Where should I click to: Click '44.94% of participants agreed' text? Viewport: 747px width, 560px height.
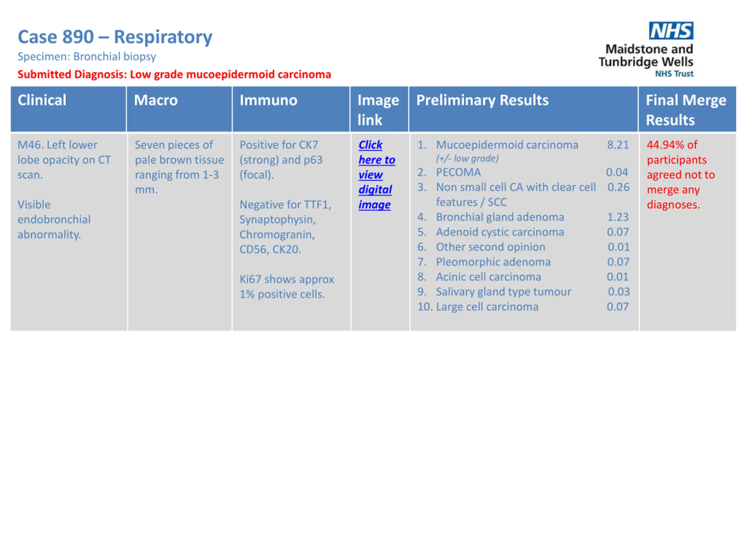click(681, 175)
